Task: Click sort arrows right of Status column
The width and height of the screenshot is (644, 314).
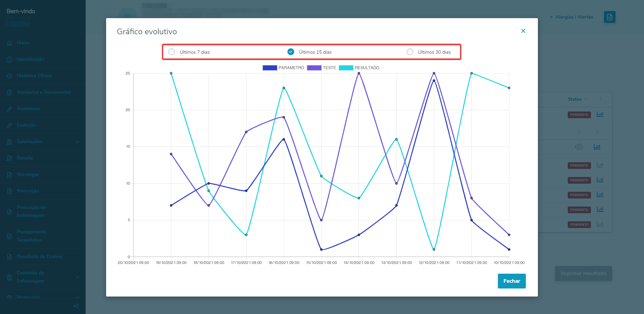Action: [600, 99]
